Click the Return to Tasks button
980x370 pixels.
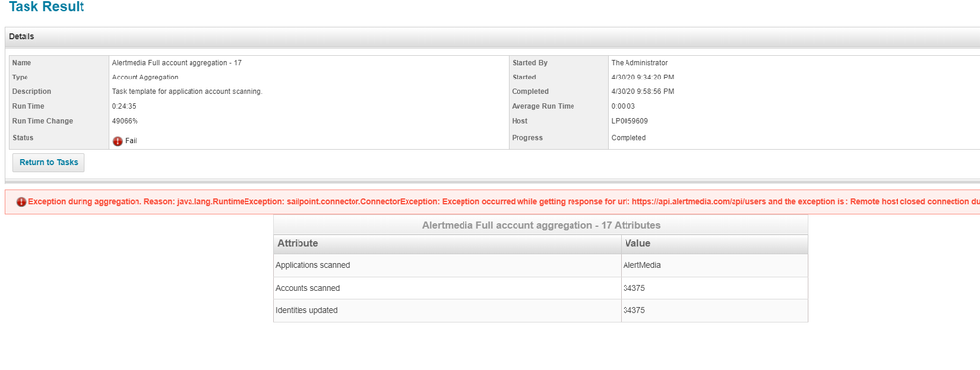pos(49,163)
